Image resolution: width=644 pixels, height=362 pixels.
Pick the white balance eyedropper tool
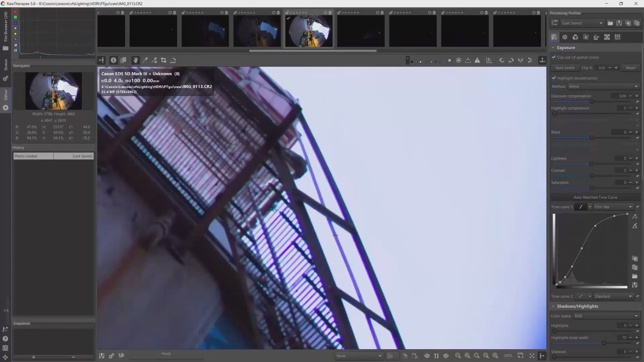pyautogui.click(x=145, y=60)
